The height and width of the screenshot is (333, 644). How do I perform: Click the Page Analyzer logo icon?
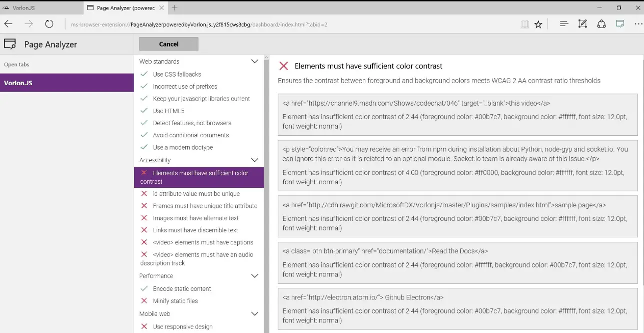click(10, 44)
